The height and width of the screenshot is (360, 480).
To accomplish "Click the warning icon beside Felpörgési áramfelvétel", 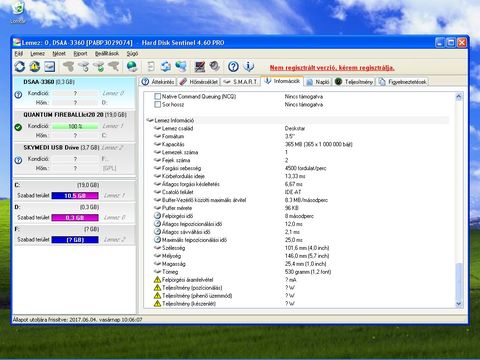I will coord(157,279).
